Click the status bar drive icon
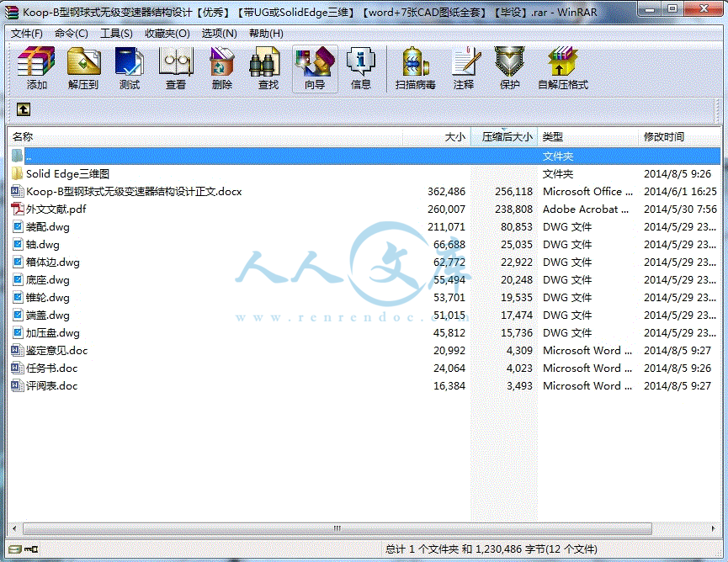 [x=14, y=549]
